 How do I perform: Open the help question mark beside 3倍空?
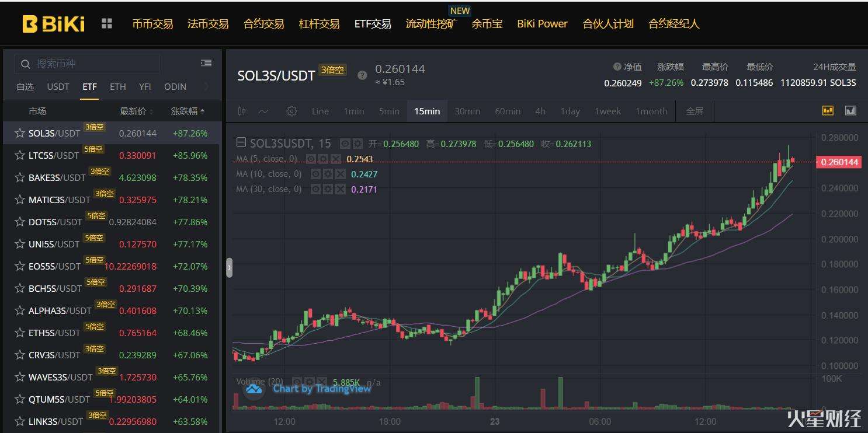point(362,75)
